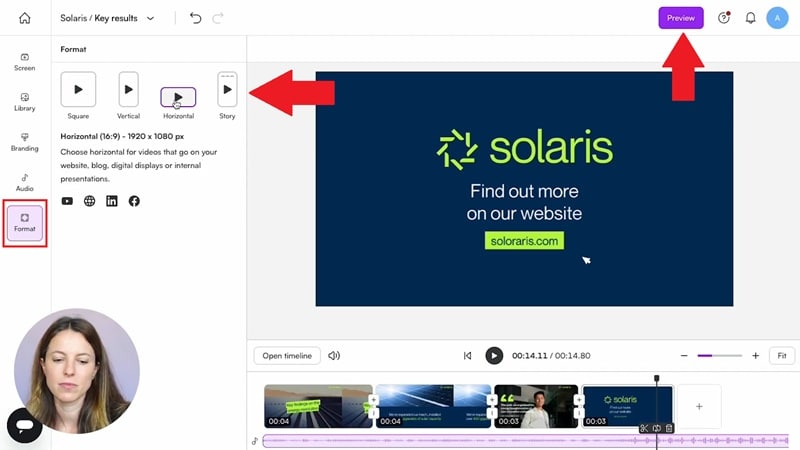Skip back to the video start

tap(467, 356)
